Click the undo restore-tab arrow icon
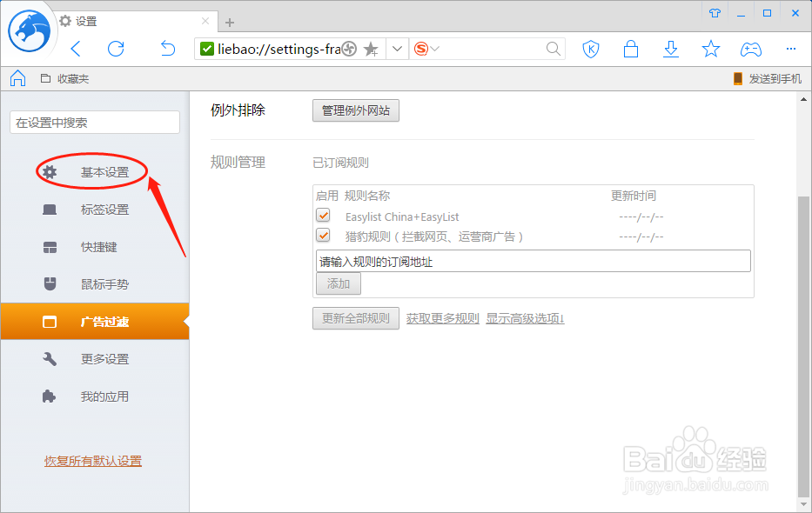This screenshot has width=812, height=513. point(168,49)
